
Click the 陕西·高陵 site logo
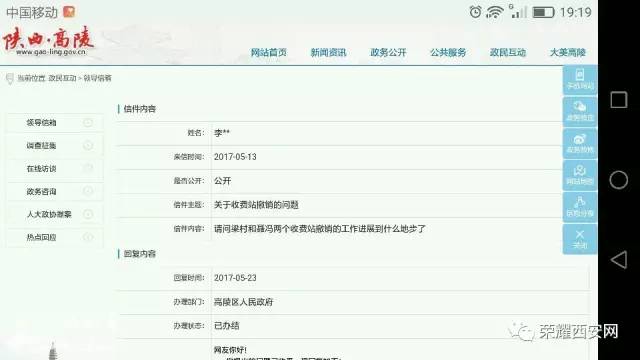pos(48,41)
